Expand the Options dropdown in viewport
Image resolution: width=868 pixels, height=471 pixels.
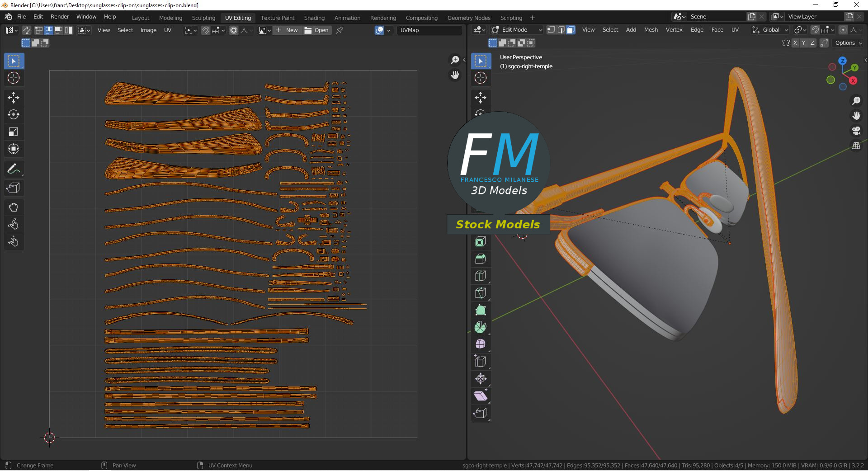(x=849, y=43)
